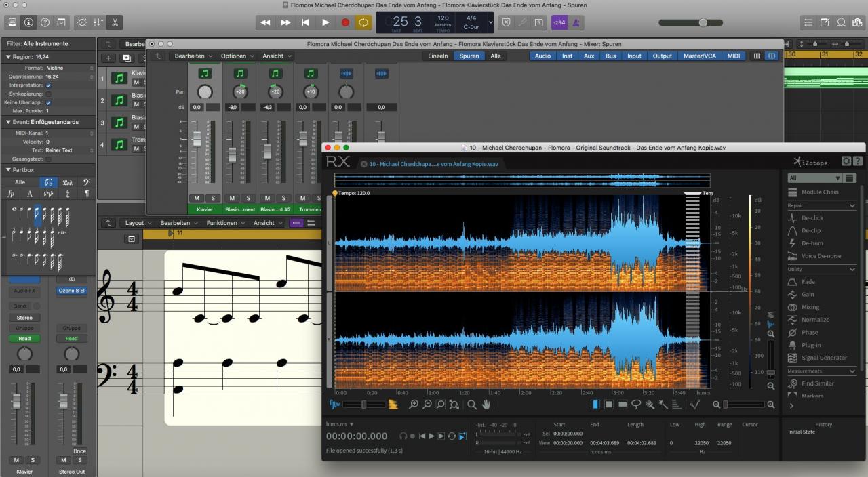Image resolution: width=868 pixels, height=477 pixels.
Task: Open De-click module in RX
Action: point(812,217)
